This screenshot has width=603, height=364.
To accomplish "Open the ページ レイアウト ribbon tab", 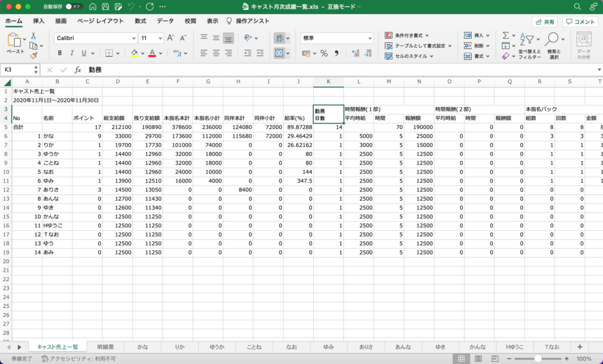I will click(x=100, y=21).
